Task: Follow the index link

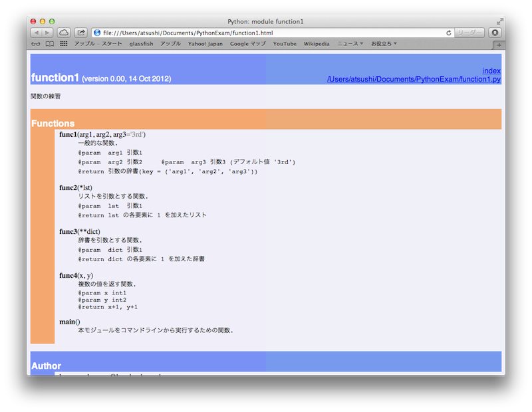Action: [491, 70]
